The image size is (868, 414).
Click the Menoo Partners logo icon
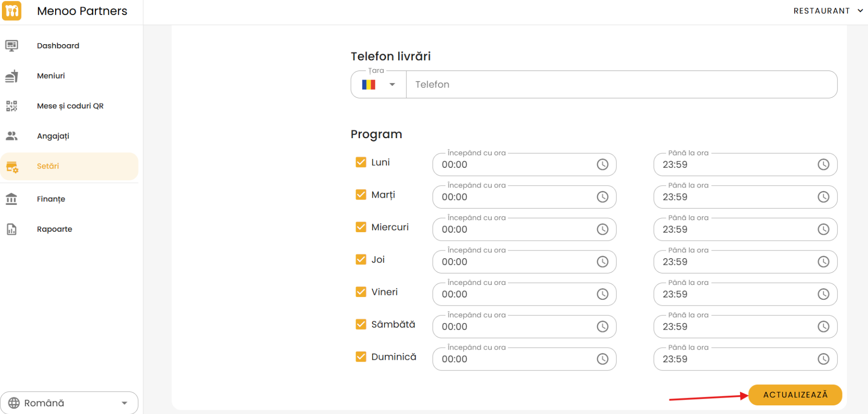(12, 11)
